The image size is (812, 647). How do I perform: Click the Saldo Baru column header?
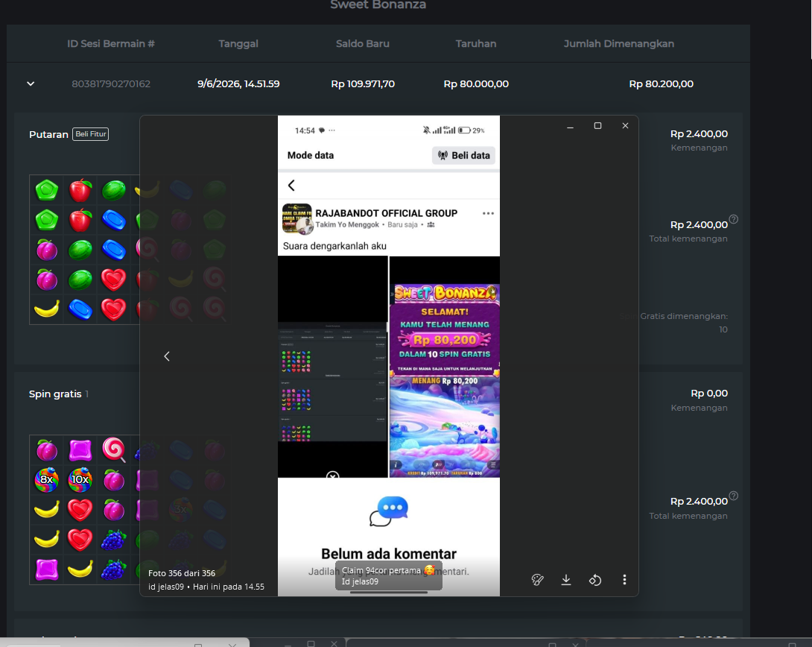363,43
